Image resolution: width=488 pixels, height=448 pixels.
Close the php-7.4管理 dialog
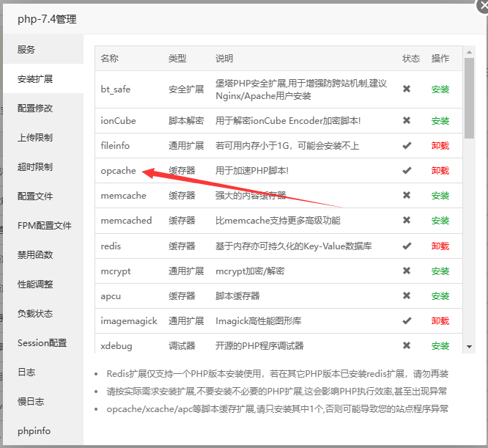484,6
